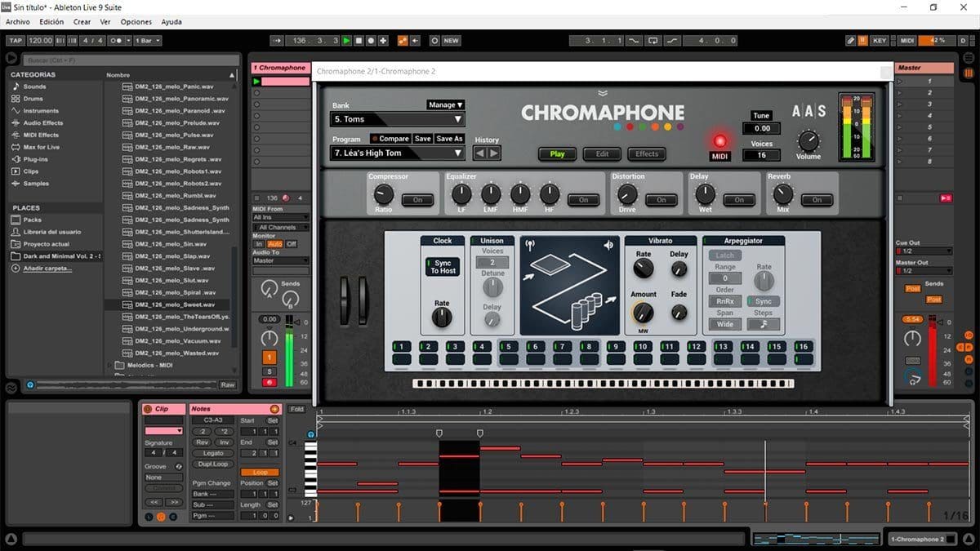Stop playback with the transport Stop button
The height and width of the screenshot is (551, 980).
[x=359, y=40]
